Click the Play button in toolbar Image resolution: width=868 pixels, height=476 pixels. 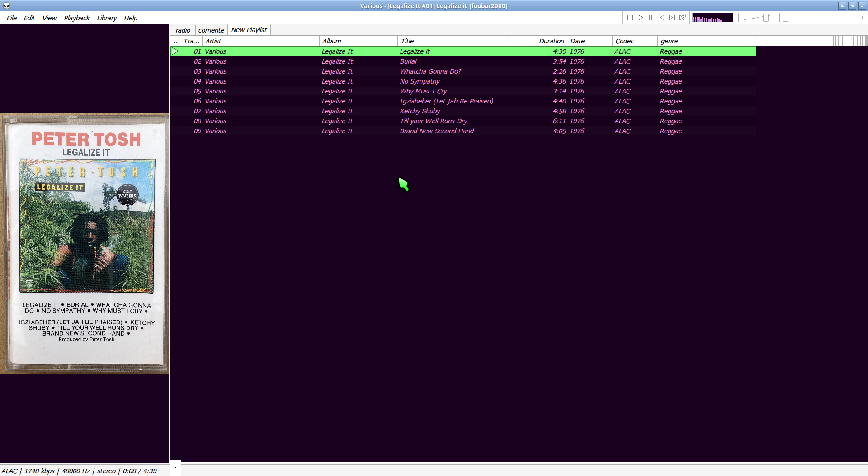pos(641,18)
